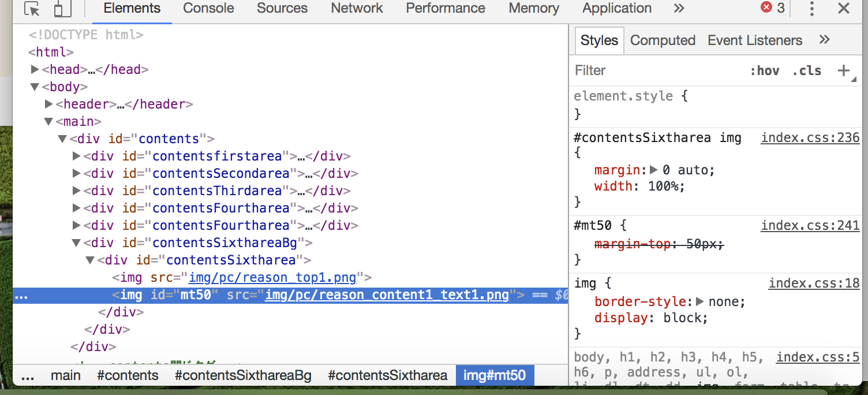
Task: Click the red error count indicator
Action: tap(773, 8)
